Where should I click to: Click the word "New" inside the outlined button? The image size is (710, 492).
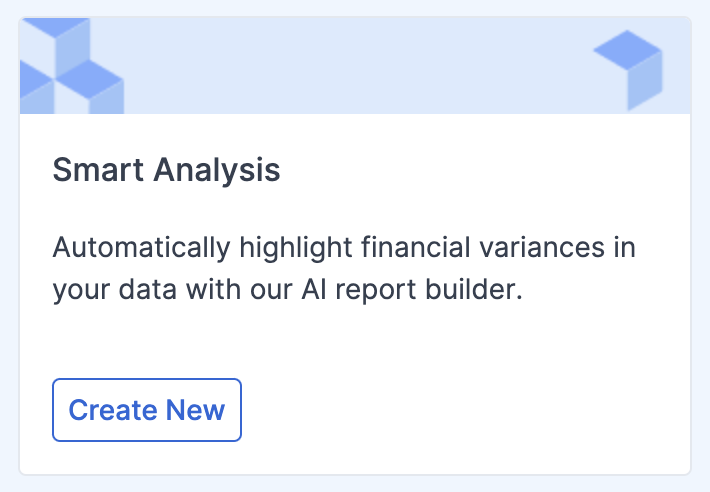click(x=195, y=410)
